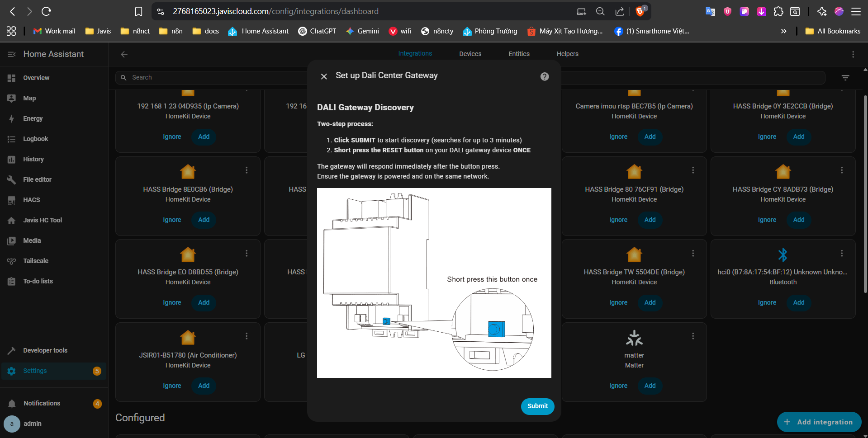The width and height of the screenshot is (868, 438).
Task: Click Add integration button
Action: point(819,422)
